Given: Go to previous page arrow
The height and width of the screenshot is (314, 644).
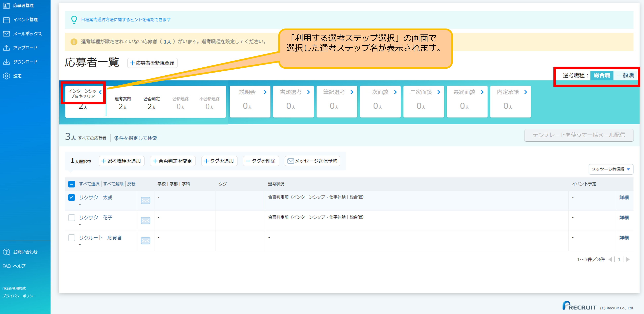Looking at the screenshot, I should coord(610,259).
